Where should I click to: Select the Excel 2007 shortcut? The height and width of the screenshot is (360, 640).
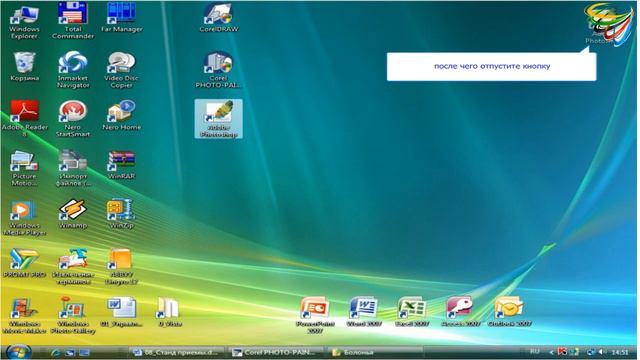(x=412, y=312)
